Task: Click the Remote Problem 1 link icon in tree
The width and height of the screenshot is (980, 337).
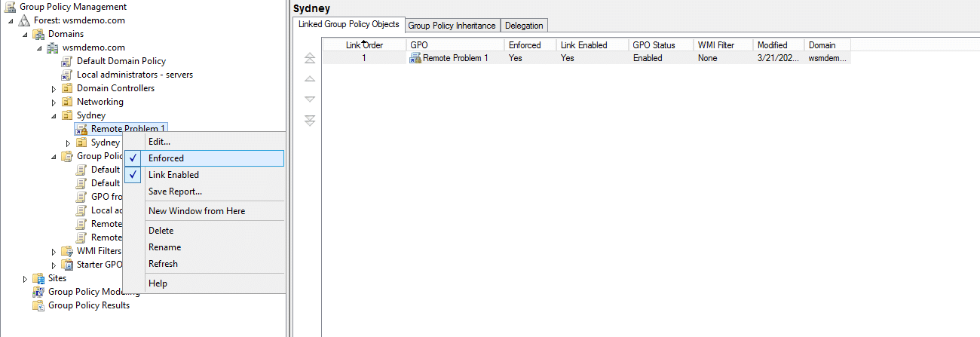Action: (x=81, y=129)
